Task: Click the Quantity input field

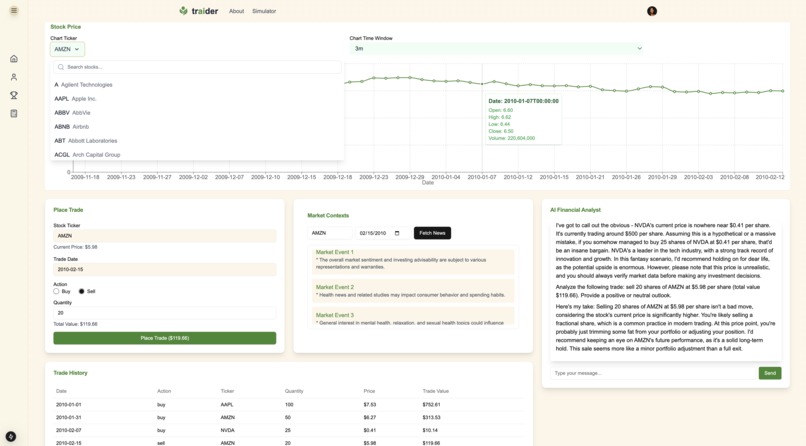Action: 164,312
